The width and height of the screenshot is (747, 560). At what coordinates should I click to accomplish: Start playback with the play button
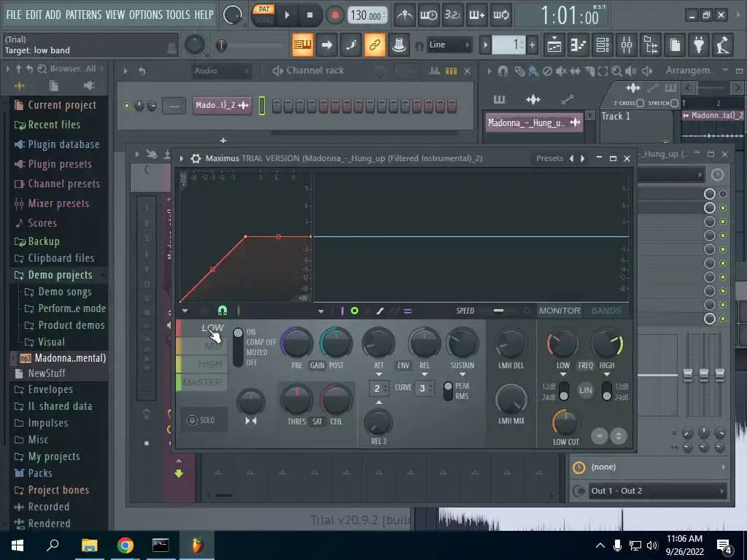pyautogui.click(x=287, y=15)
